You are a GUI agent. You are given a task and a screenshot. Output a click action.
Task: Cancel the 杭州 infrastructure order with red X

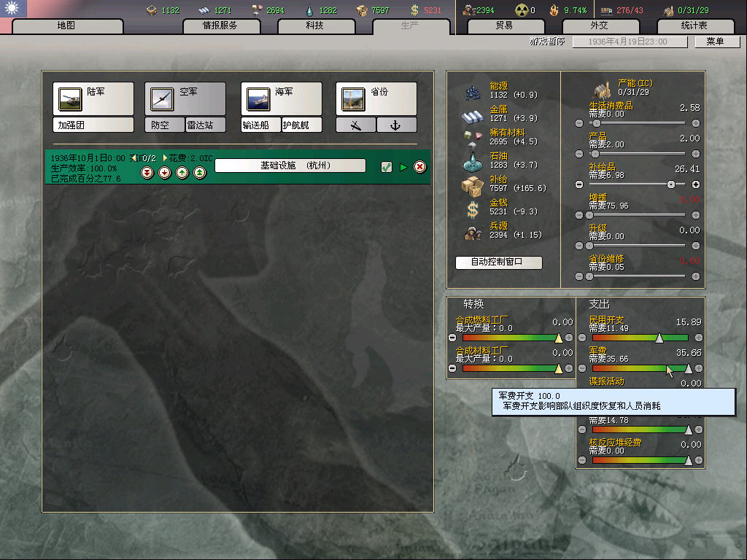[420, 167]
